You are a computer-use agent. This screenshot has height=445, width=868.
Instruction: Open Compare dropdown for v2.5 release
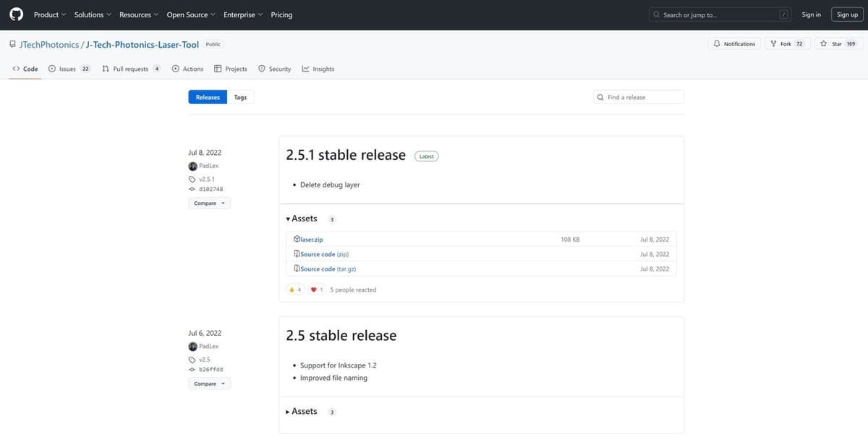point(210,383)
